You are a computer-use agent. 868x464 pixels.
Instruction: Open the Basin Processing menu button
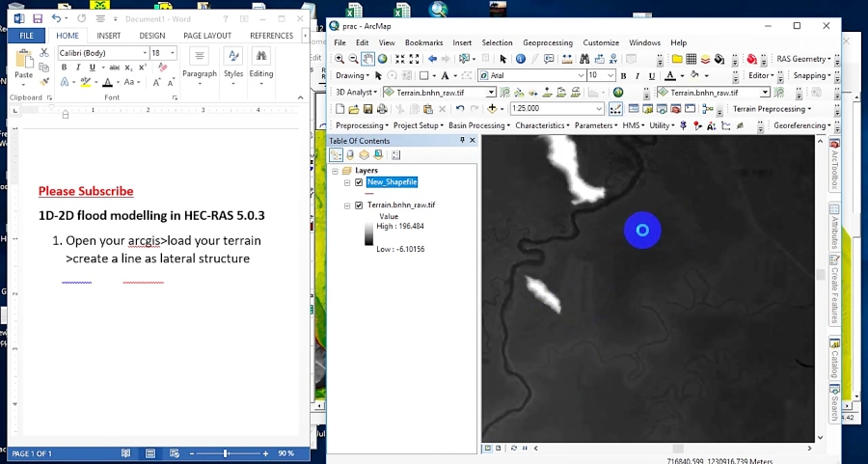tap(478, 125)
